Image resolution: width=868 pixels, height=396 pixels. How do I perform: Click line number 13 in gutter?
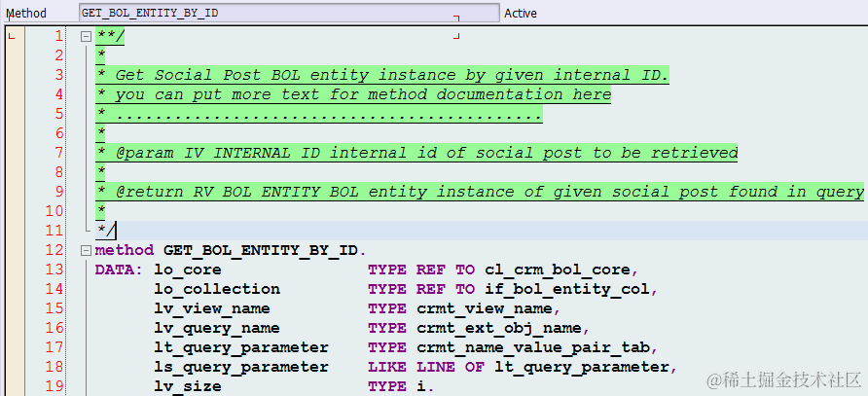pos(54,270)
